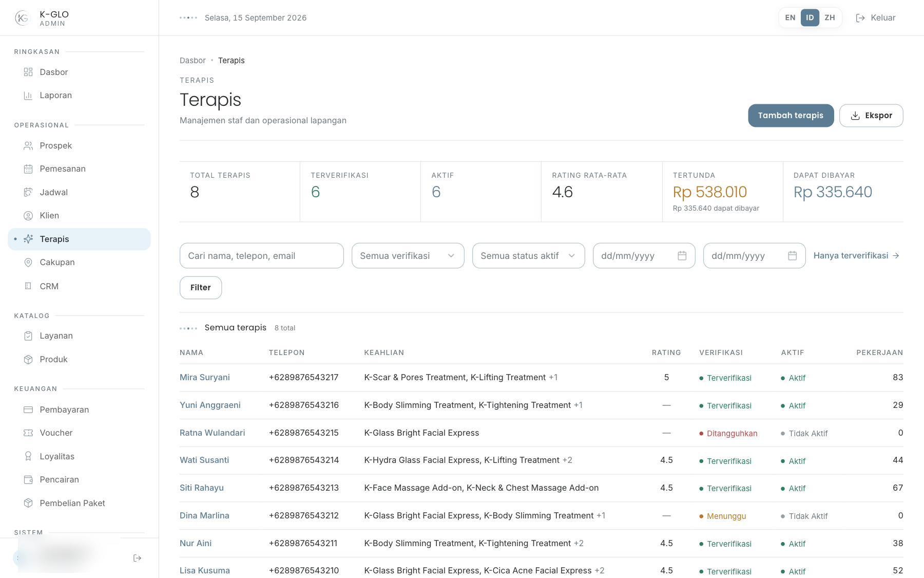
Task: Open therapist Wati Susanti
Action: coord(204,460)
